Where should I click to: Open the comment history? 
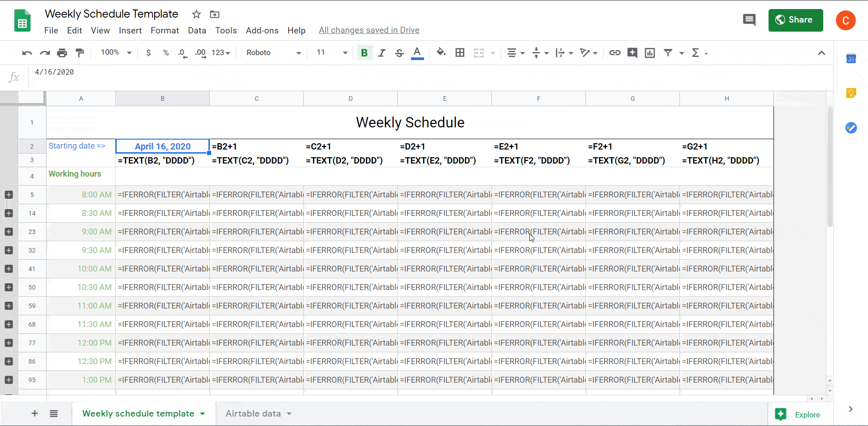[749, 20]
